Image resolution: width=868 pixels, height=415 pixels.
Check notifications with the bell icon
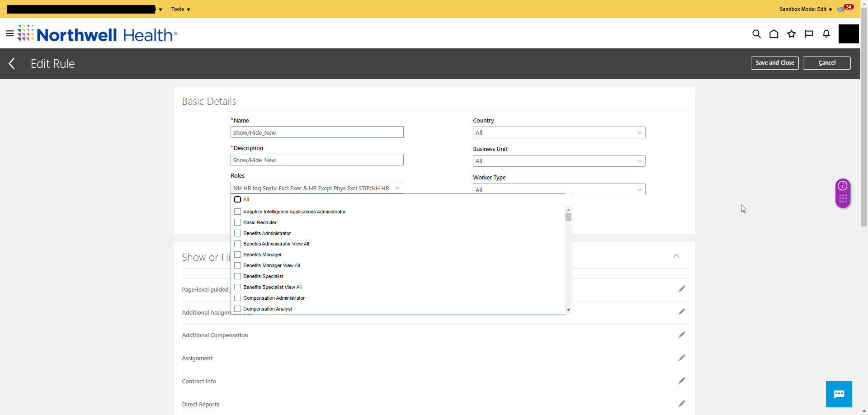pyautogui.click(x=826, y=33)
